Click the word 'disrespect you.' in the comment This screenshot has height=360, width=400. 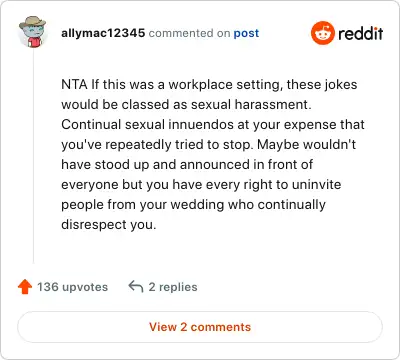click(109, 225)
